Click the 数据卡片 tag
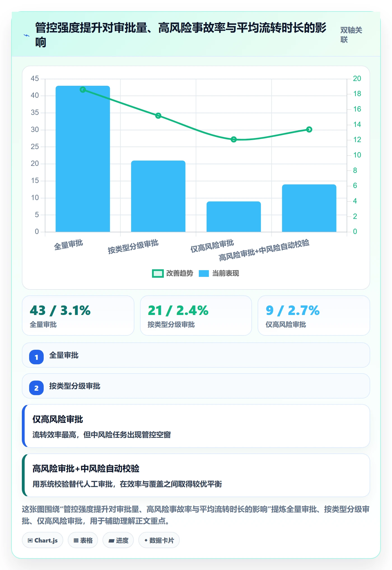 tap(159, 540)
